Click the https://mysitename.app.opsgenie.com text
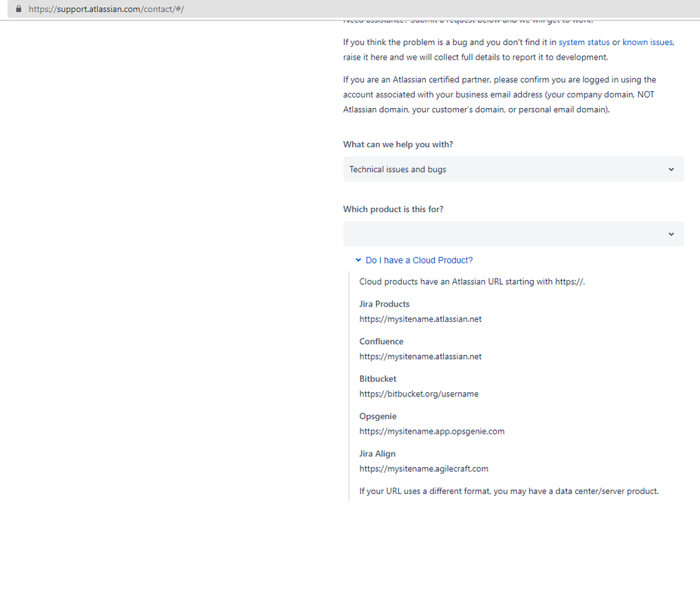The height and width of the screenshot is (602, 700). pyautogui.click(x=431, y=432)
